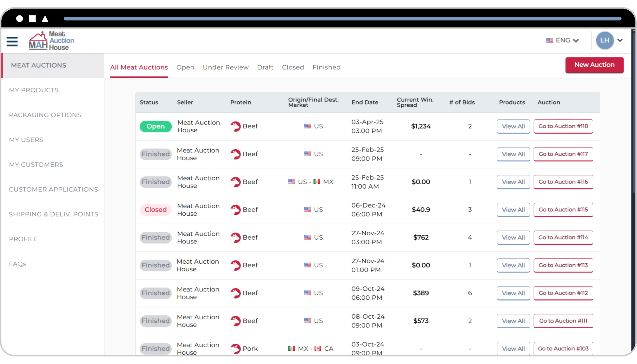Open Packaging Options in sidebar
The image size is (637, 364).
click(x=45, y=115)
